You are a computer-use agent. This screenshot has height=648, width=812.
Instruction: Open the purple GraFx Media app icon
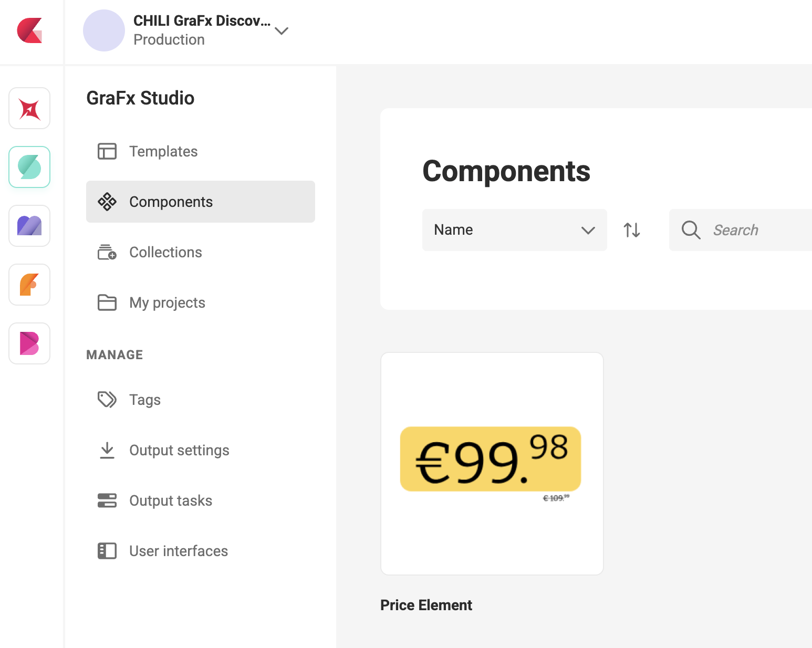[29, 226]
